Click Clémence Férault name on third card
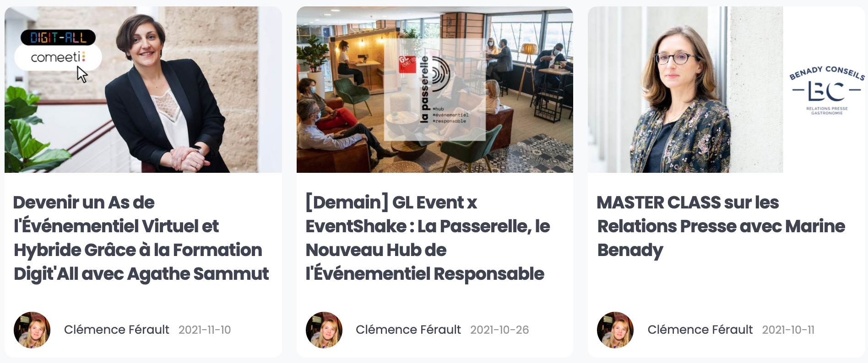 click(700, 330)
